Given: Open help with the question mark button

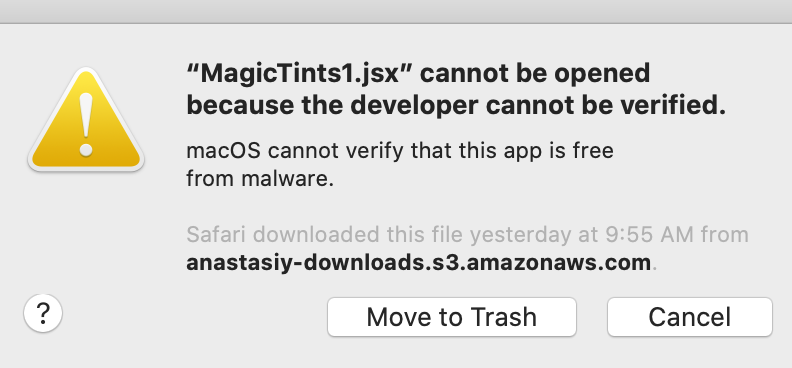Looking at the screenshot, I should 43,313.
